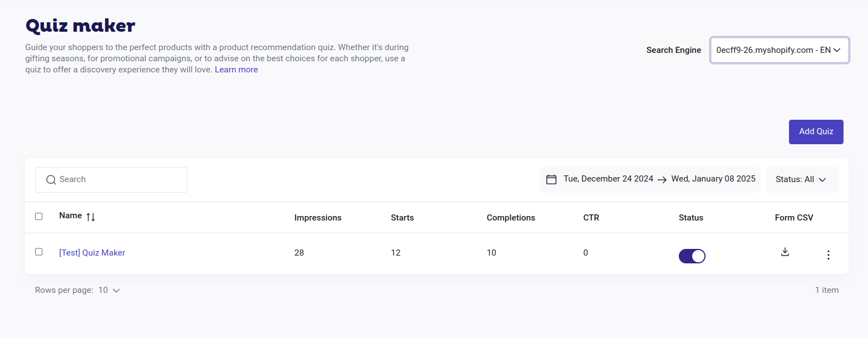The image size is (868, 338).
Task: Open the [Test] Quiz Maker quiz
Action: 92,253
